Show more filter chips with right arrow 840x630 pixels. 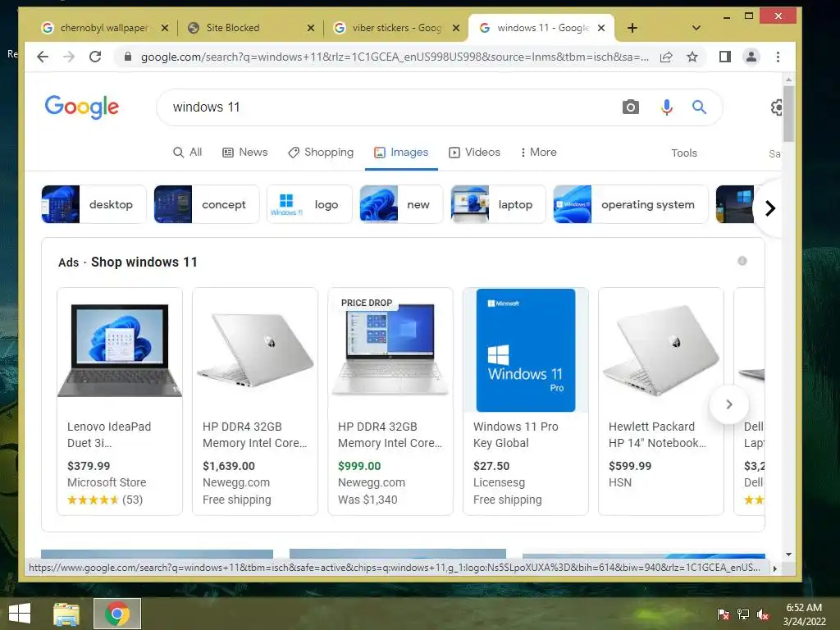[769, 208]
